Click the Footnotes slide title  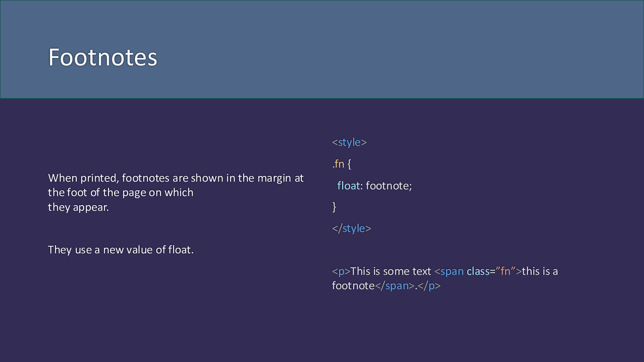(x=103, y=58)
